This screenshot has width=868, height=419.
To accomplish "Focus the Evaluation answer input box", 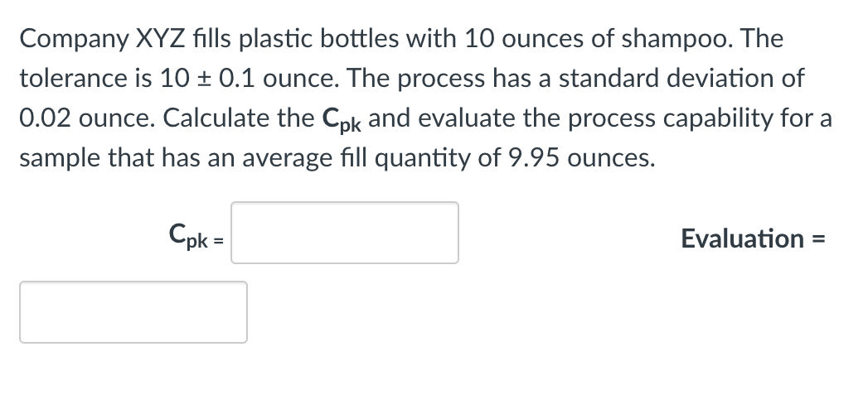I will [133, 312].
